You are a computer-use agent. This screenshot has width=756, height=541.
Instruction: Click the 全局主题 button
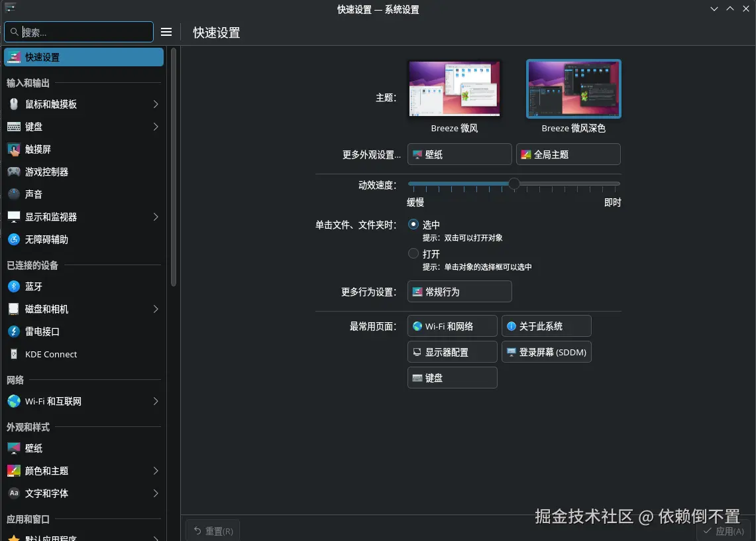568,154
